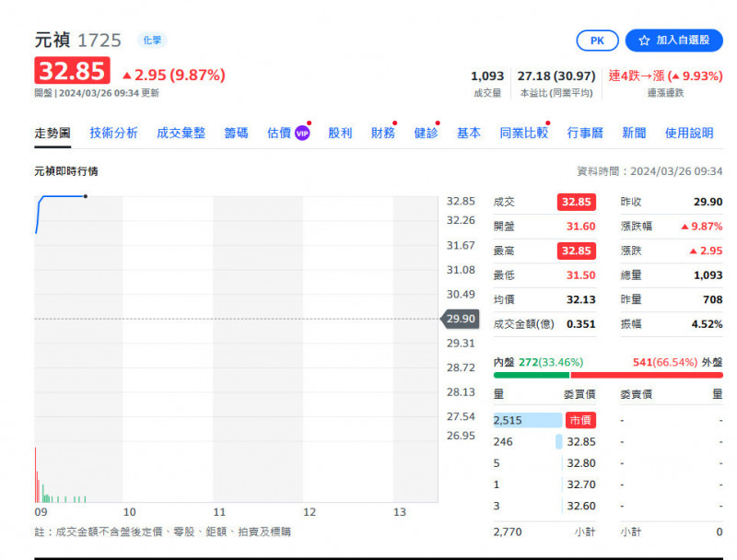The width and height of the screenshot is (737, 560).
Task: Click the 使用說明 help link
Action: click(x=689, y=133)
